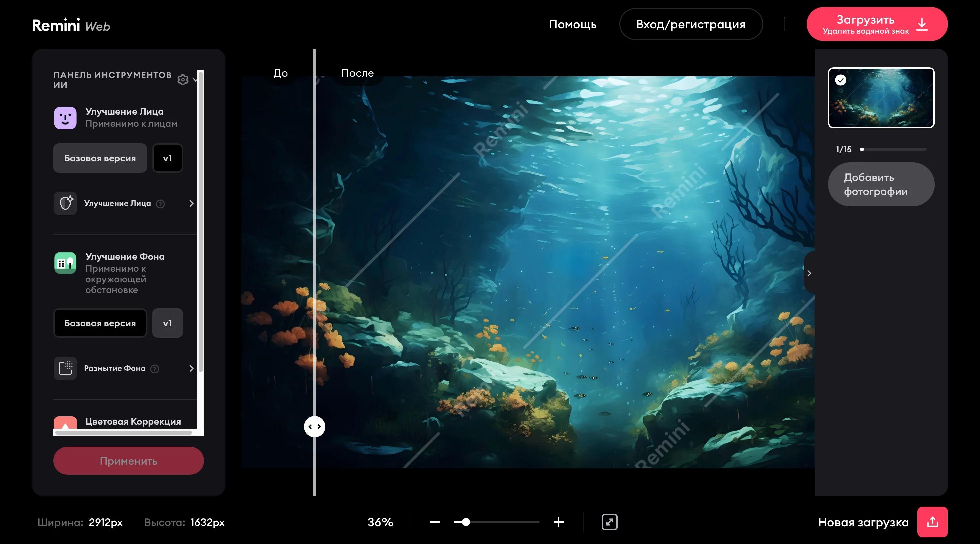Expand the Улучшение Лица options arrow
Screen dimensions: 980x544
pos(191,204)
